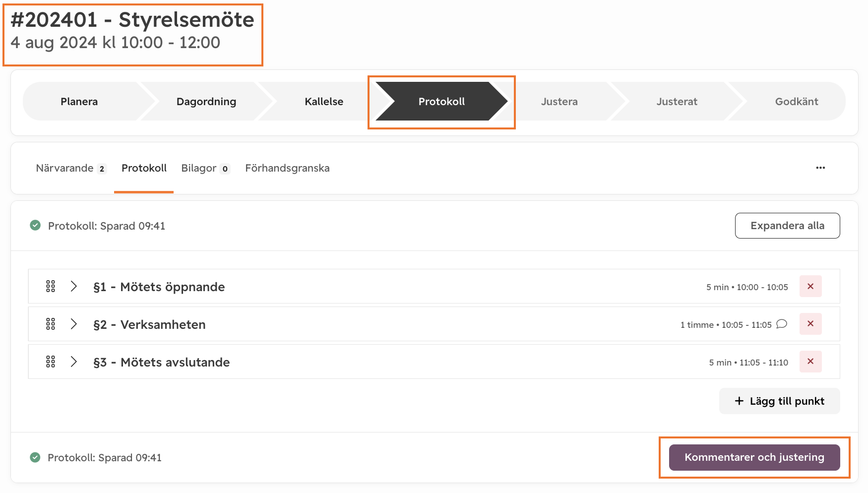Go to the Kallelse step
Image resolution: width=868 pixels, height=493 pixels.
(x=324, y=101)
